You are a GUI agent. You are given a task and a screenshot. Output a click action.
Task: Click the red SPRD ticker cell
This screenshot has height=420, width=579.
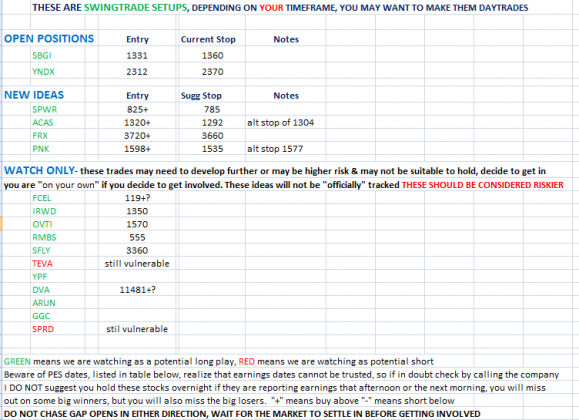click(x=43, y=329)
